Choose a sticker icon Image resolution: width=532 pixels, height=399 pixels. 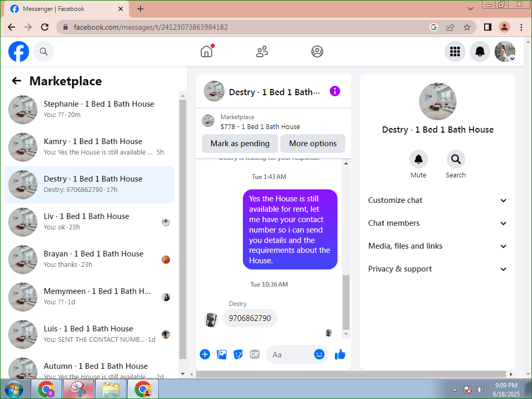238,355
